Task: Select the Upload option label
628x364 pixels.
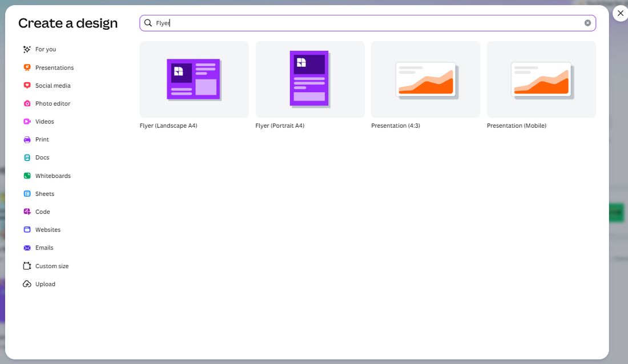Action: (x=45, y=284)
